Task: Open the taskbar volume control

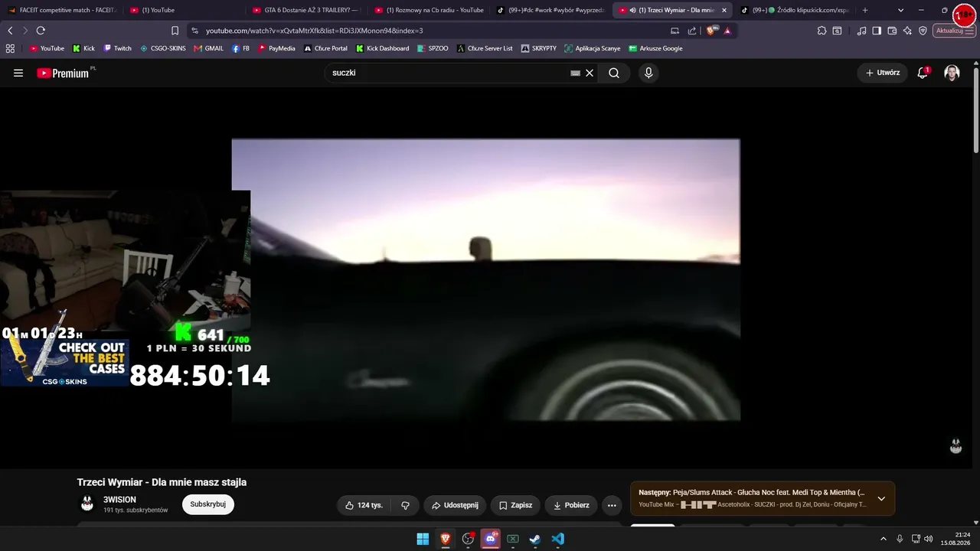Action: [929, 539]
